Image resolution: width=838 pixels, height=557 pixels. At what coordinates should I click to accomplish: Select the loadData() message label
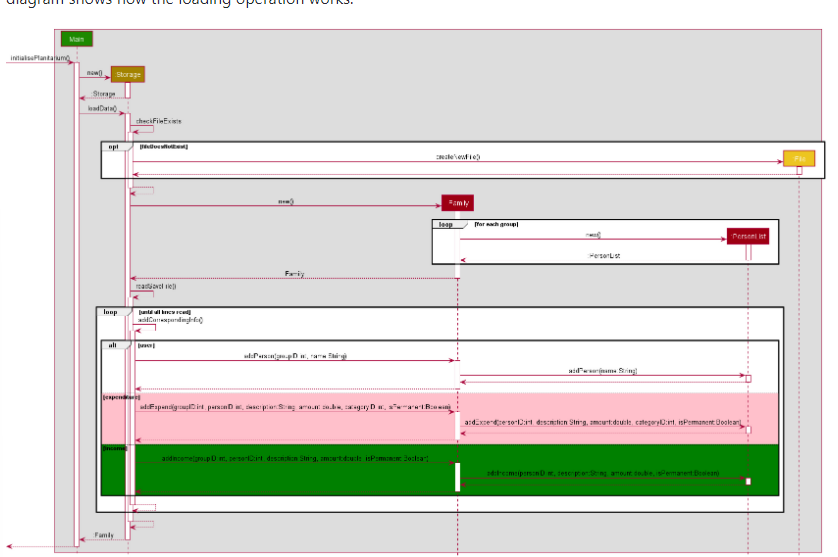tap(102, 109)
